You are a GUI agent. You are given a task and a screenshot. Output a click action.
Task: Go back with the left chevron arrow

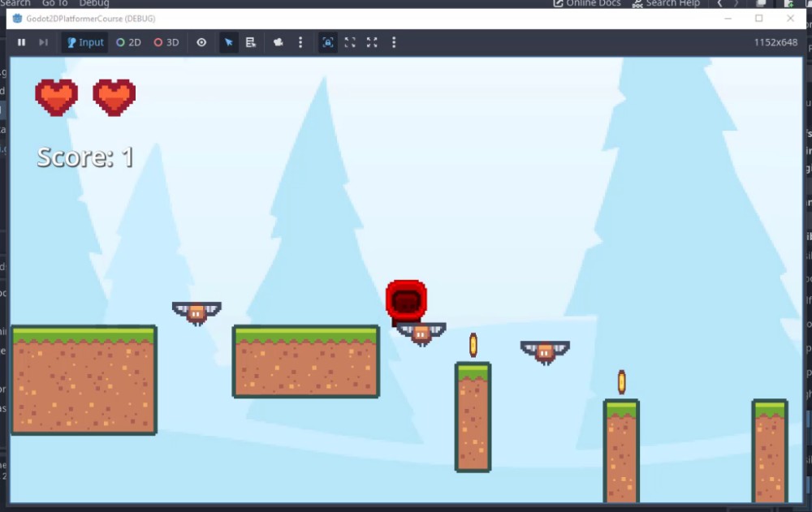point(719,3)
